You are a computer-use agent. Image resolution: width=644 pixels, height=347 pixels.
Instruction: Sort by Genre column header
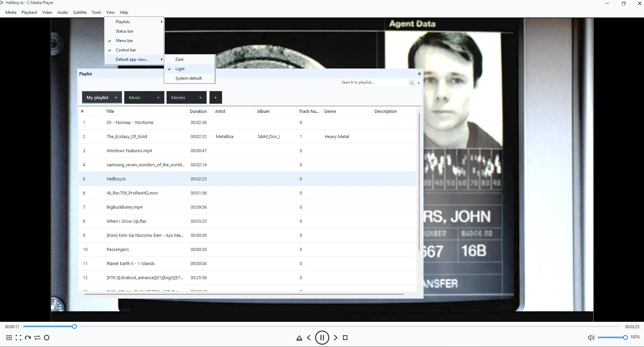click(x=347, y=111)
